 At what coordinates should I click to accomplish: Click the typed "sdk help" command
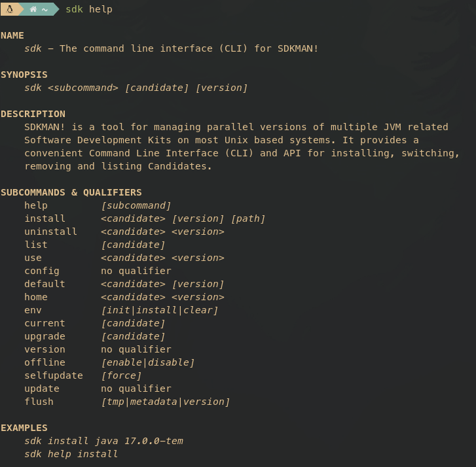click(x=89, y=9)
